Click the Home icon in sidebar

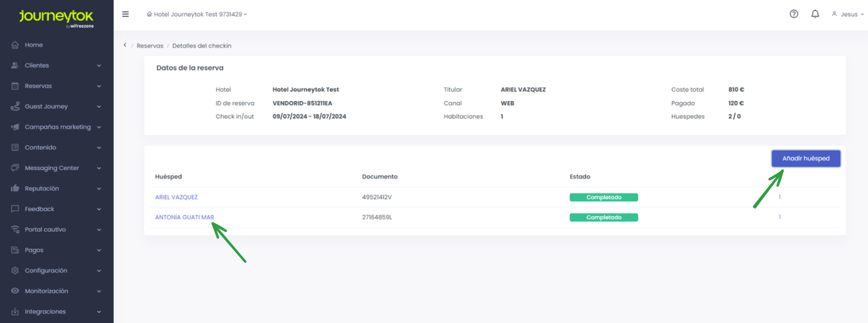[15, 45]
